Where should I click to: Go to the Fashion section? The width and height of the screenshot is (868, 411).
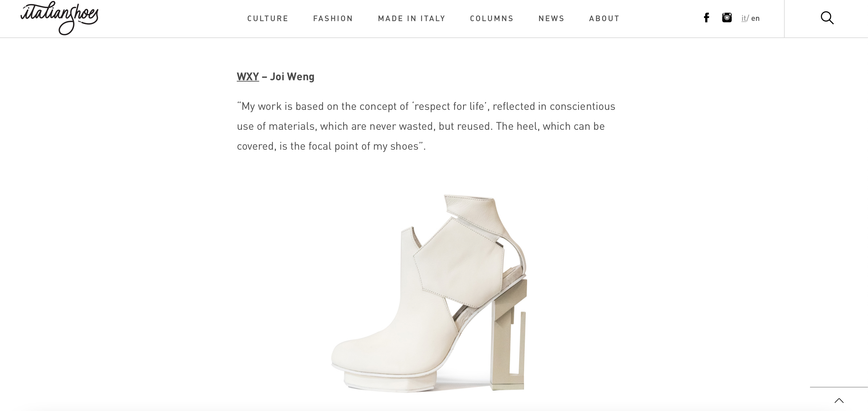(x=333, y=18)
